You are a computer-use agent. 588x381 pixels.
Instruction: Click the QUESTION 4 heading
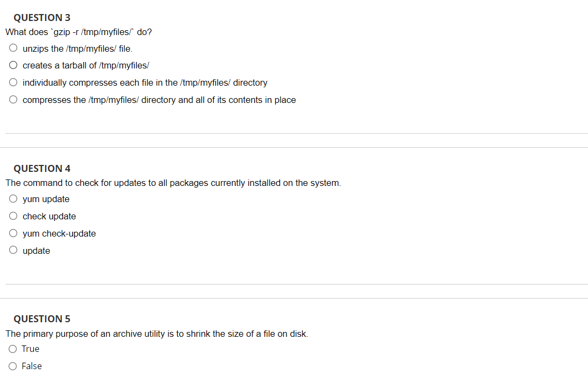pos(42,169)
